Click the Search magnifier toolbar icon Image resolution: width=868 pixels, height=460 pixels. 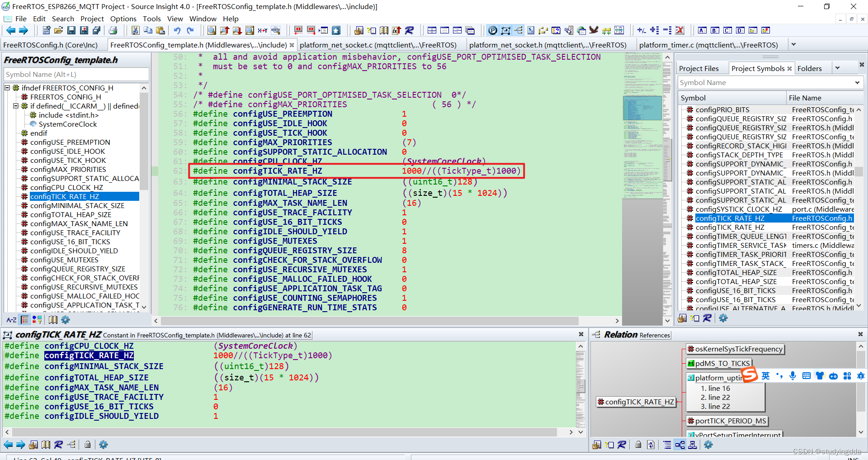pyautogui.click(x=212, y=30)
